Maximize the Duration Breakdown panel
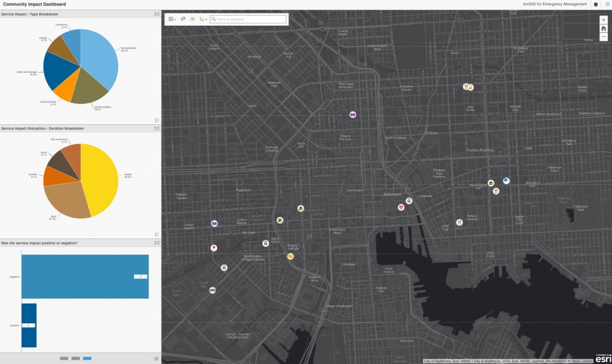This screenshot has width=612, height=364. tap(157, 129)
